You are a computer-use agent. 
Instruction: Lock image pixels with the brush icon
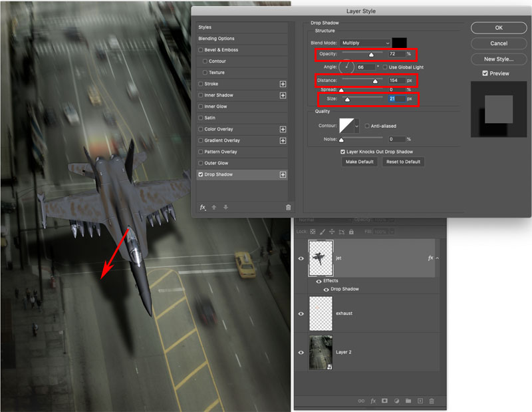point(323,232)
